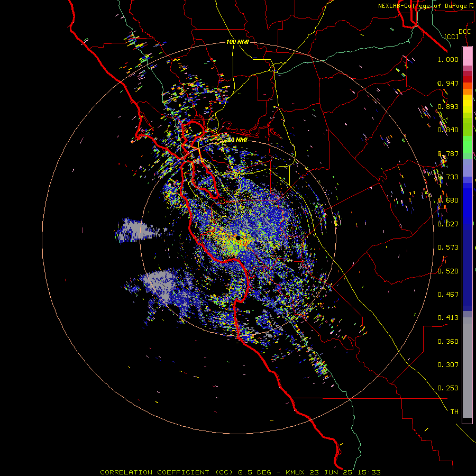Image resolution: width=476 pixels, height=476 pixels.
Task: Click the TH threshold label
Action: pyautogui.click(x=454, y=412)
